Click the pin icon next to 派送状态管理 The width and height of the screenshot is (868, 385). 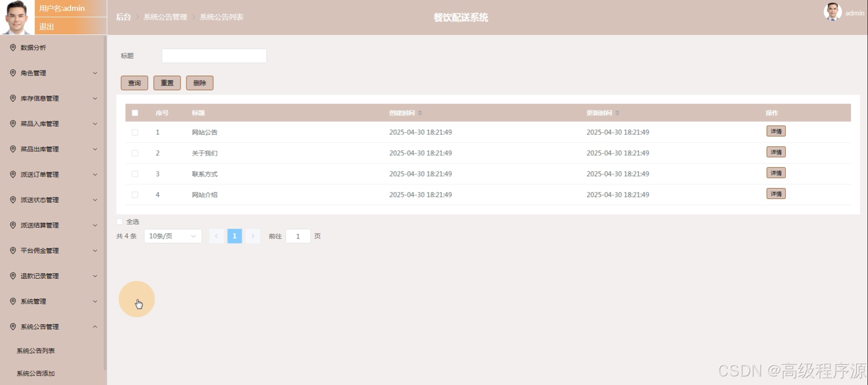point(13,200)
